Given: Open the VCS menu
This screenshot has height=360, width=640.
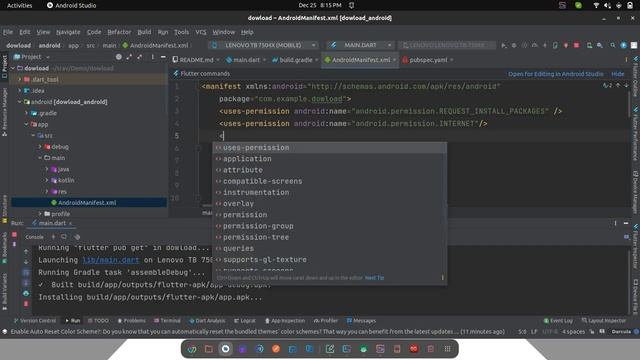Looking at the screenshot, I should [200, 32].
